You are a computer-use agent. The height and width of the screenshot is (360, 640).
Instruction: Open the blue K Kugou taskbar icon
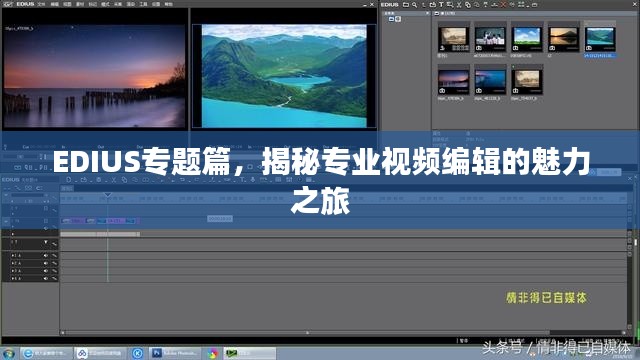pos(138,353)
